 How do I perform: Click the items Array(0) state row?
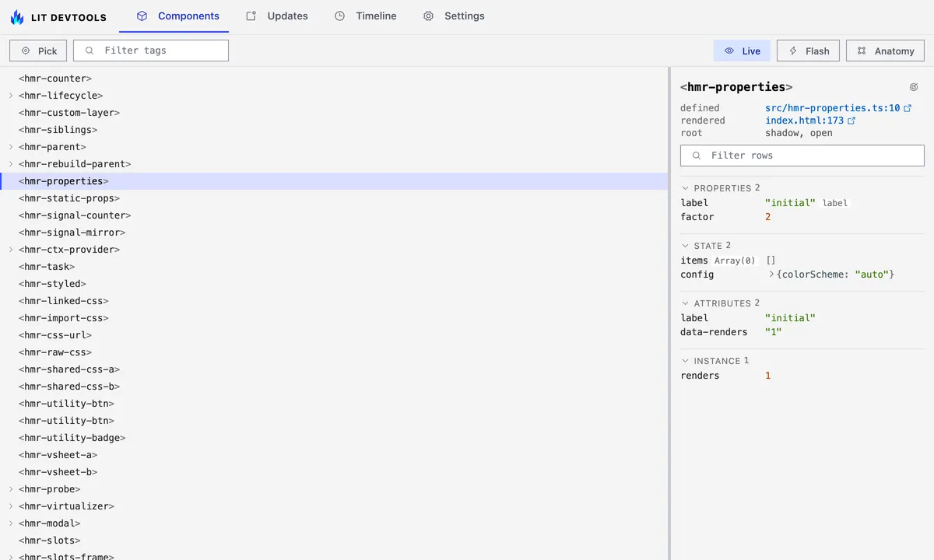click(x=802, y=261)
